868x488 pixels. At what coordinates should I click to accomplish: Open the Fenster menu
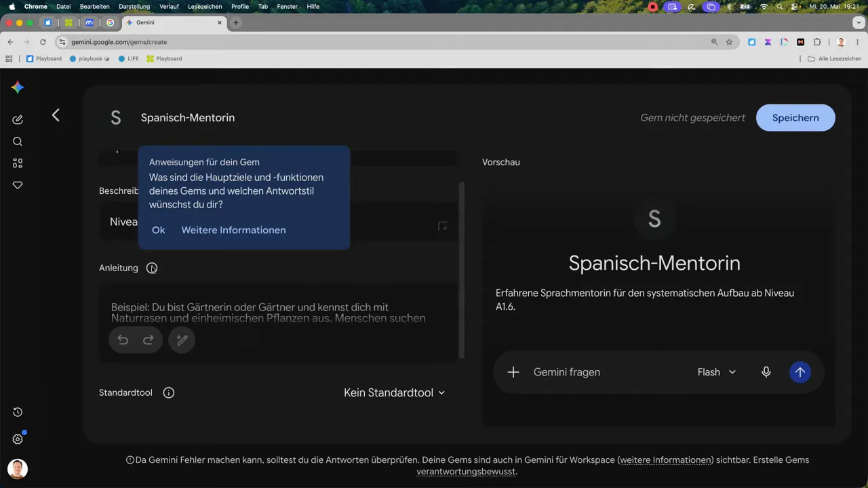pos(288,7)
